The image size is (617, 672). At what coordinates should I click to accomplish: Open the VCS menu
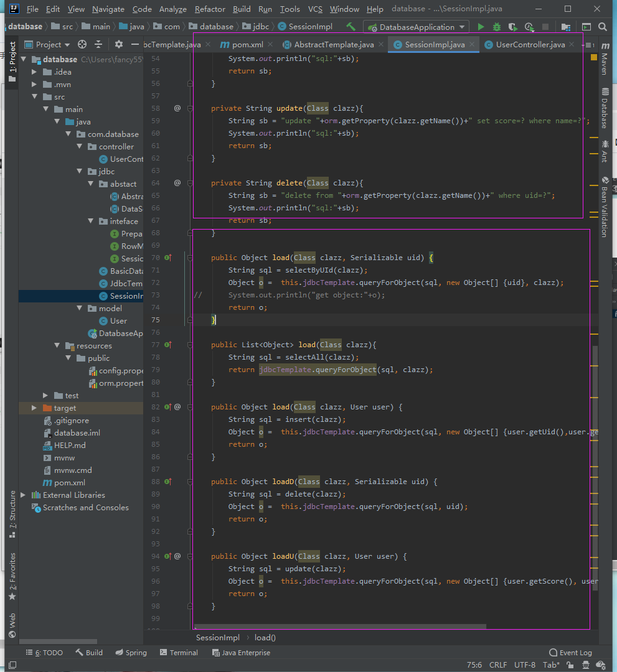tap(315, 9)
